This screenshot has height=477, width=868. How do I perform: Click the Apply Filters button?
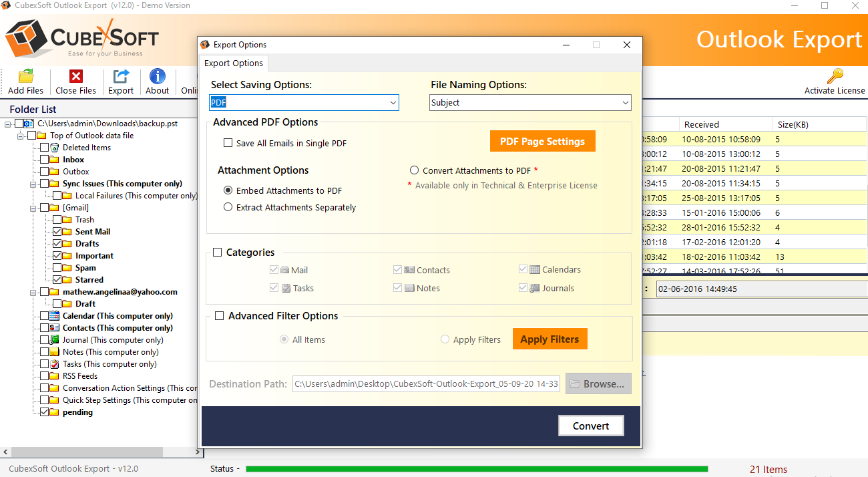[550, 339]
